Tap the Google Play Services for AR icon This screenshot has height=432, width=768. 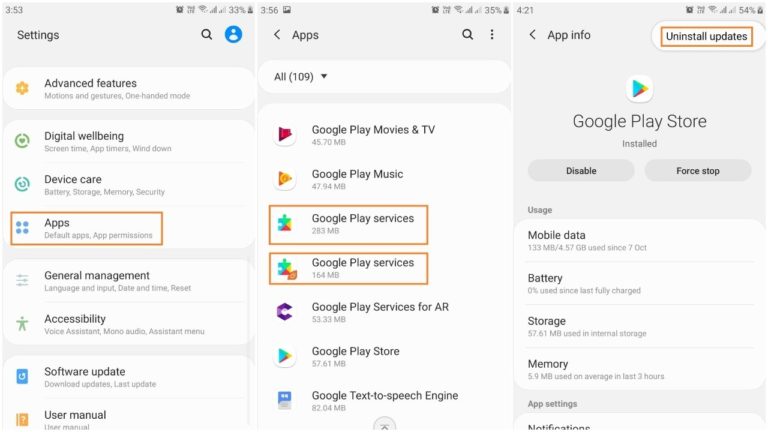[x=285, y=312]
